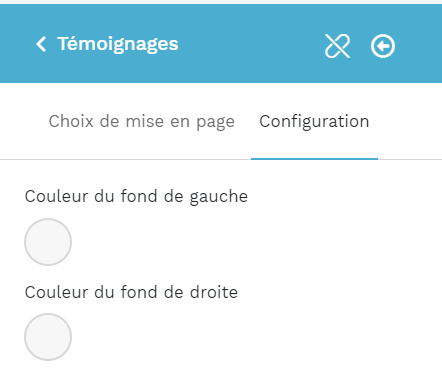Click the circled left arrow icon
This screenshot has height=392, width=442.
(383, 46)
